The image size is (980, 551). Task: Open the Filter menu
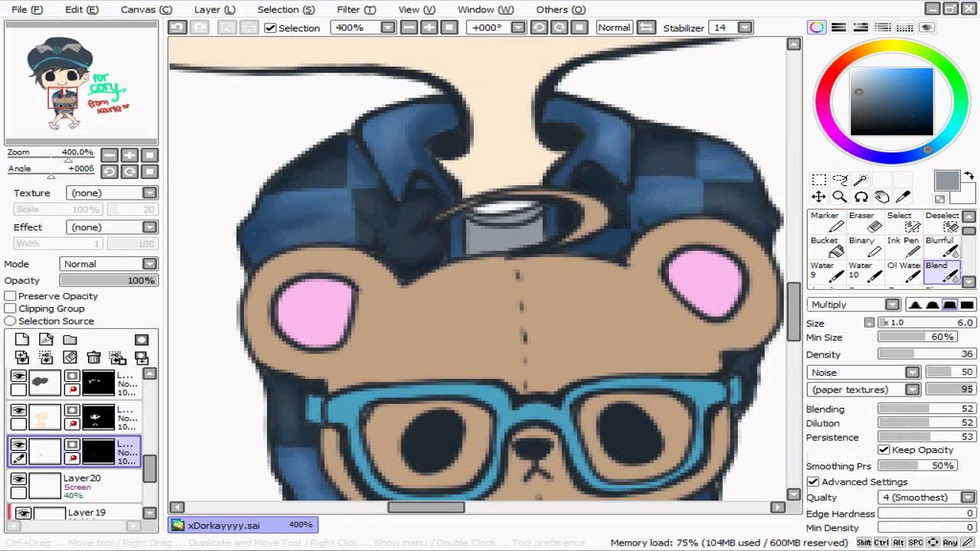[x=356, y=9]
